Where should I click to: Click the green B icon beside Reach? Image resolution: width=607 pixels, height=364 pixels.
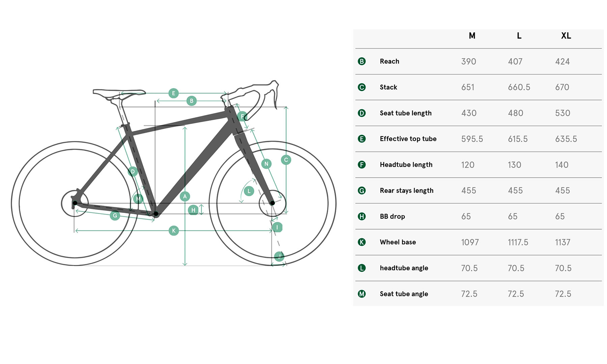[x=362, y=61]
